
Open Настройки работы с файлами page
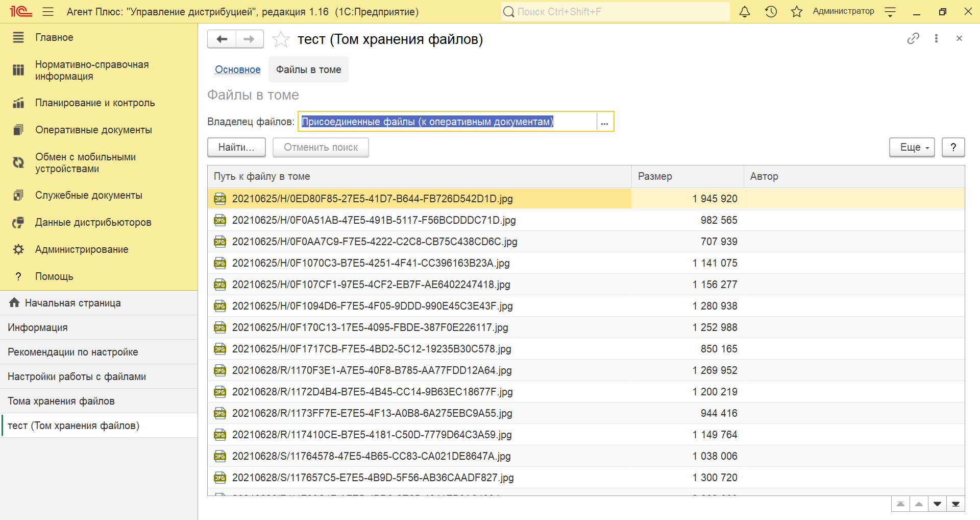[x=99, y=376]
